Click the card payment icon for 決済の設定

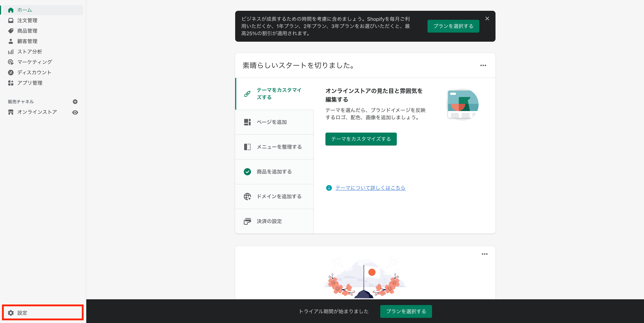[x=247, y=221]
